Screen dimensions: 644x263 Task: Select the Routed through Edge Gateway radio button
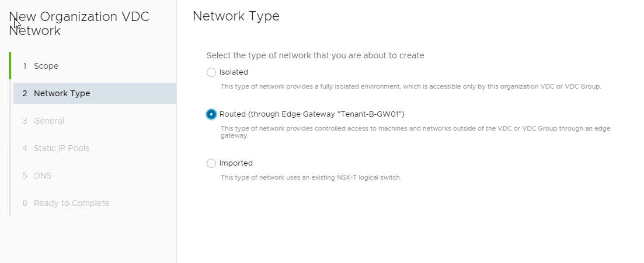click(211, 114)
